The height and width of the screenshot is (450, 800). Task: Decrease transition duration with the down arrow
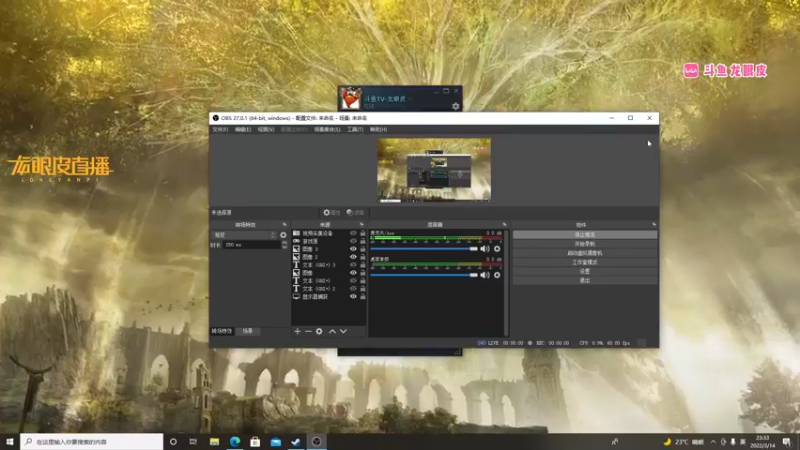tap(285, 247)
